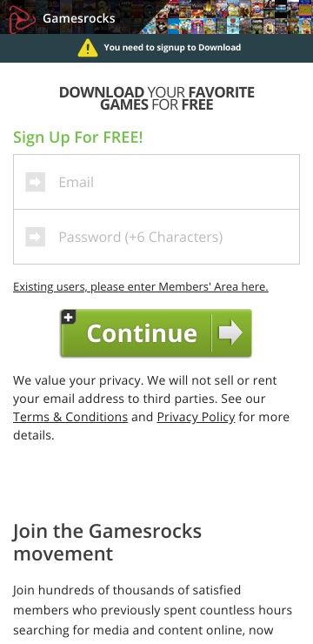Click the Gamesrocks brand name text
Viewport: 313px width, 644px height.
tap(79, 18)
